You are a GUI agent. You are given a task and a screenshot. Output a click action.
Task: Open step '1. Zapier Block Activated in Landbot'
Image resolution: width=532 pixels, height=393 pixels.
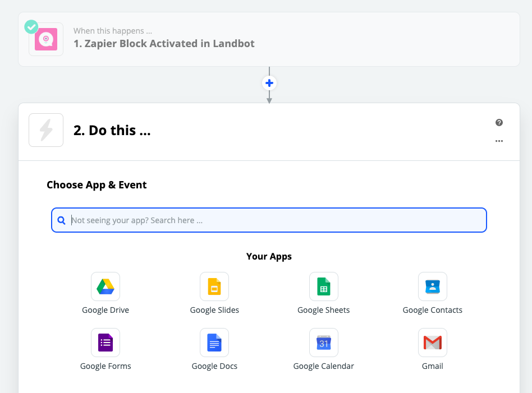point(269,39)
